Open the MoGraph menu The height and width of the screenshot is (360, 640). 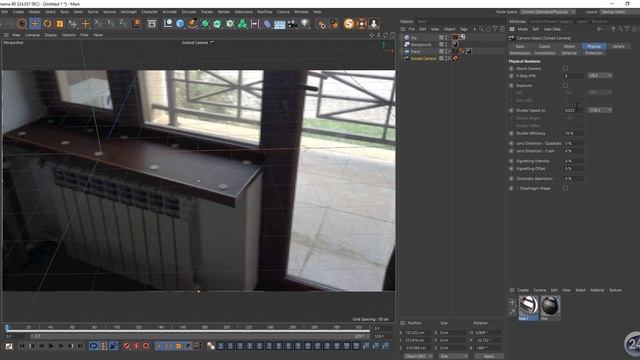pos(129,12)
